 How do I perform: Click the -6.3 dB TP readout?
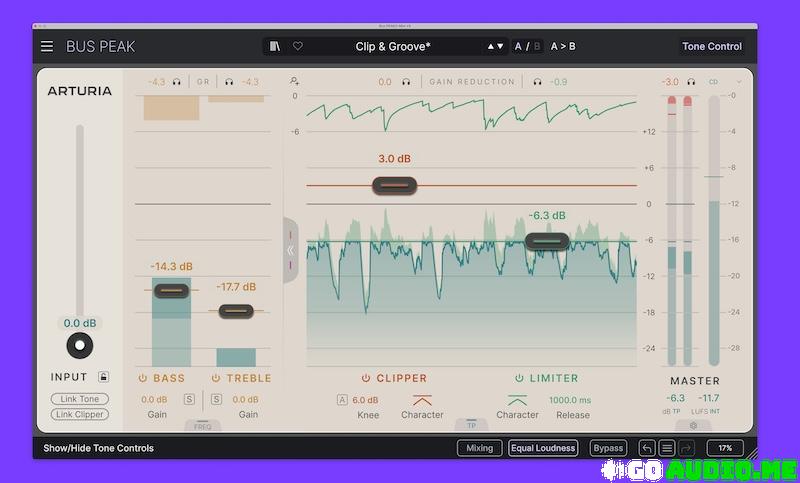675,398
